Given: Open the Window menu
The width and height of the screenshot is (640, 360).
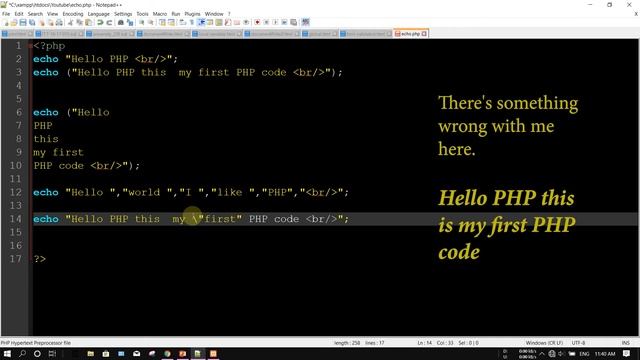Looking at the screenshot, I should click(214, 14).
